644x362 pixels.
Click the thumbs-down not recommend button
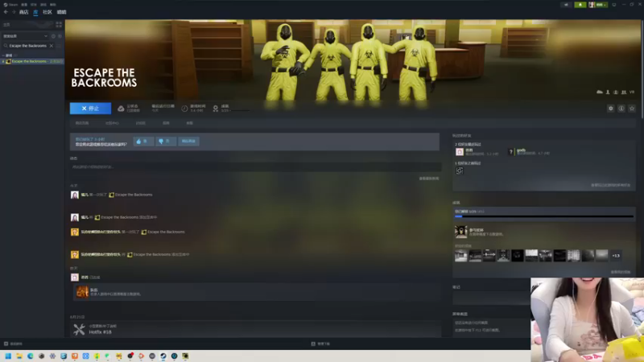point(166,142)
